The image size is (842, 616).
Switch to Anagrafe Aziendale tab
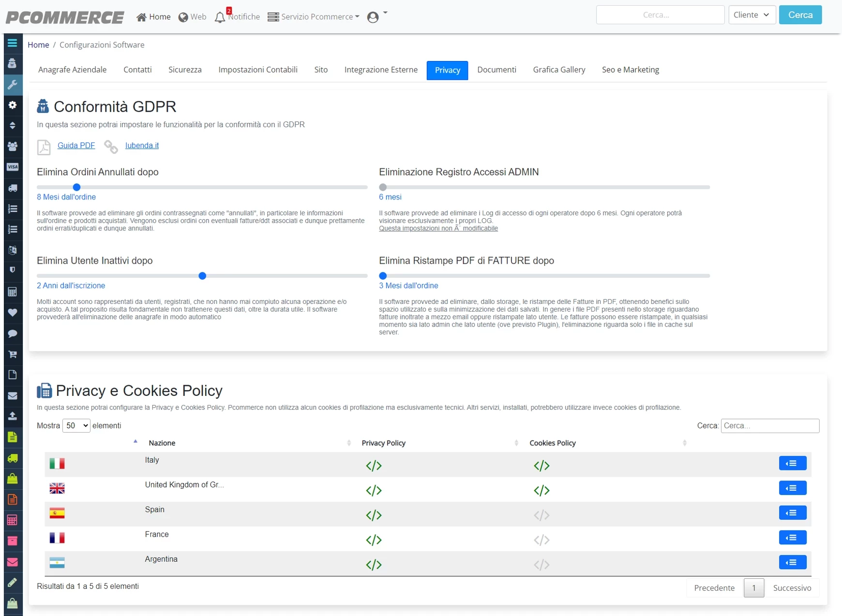tap(73, 70)
